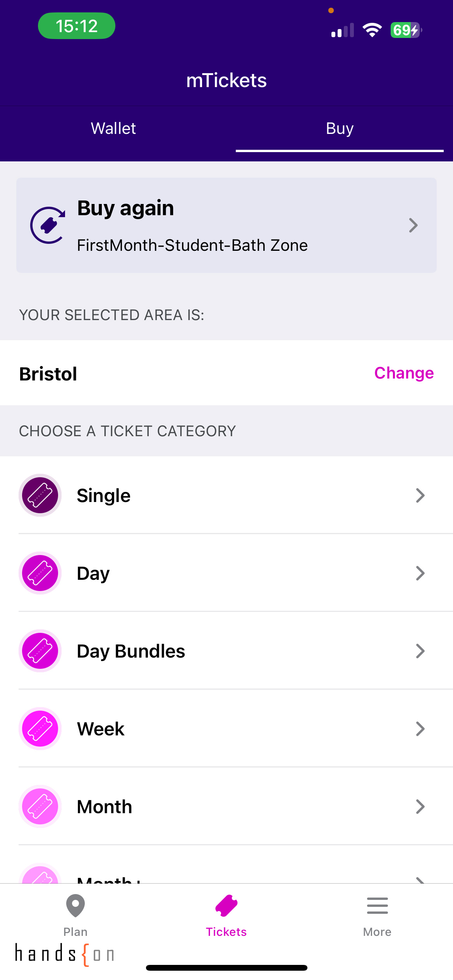This screenshot has width=453, height=980.
Task: Tap Change to pick another area
Action: (404, 373)
